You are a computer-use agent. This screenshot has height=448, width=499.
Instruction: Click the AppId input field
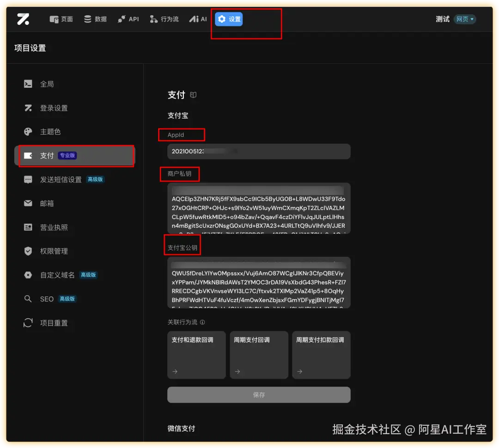point(259,151)
